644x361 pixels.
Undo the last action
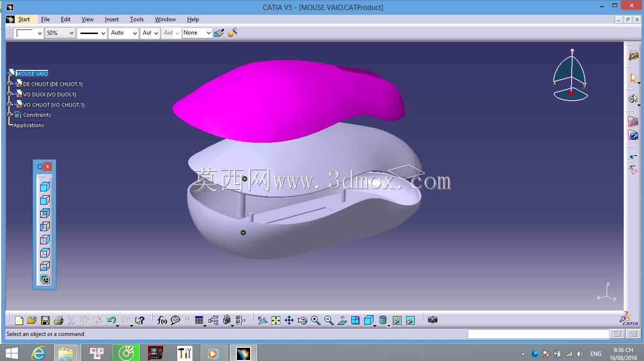pyautogui.click(x=112, y=320)
